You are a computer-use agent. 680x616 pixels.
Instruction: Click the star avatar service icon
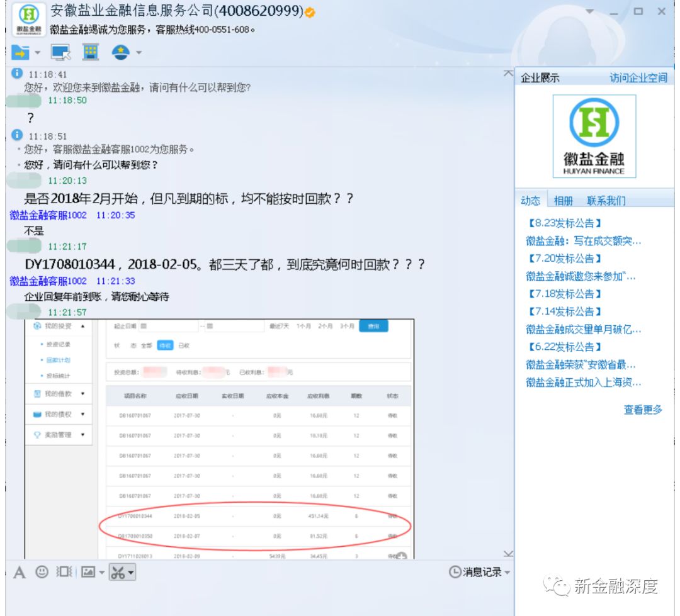[x=120, y=52]
